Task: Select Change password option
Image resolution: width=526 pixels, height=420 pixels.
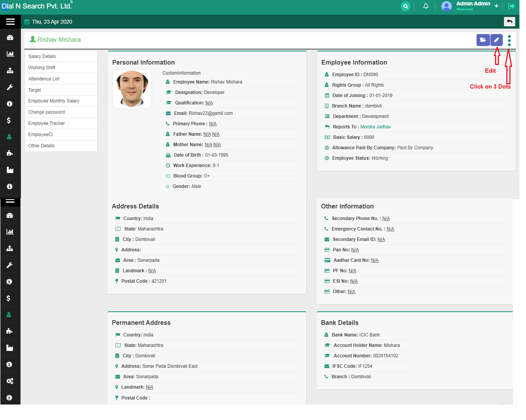Action: [46, 112]
